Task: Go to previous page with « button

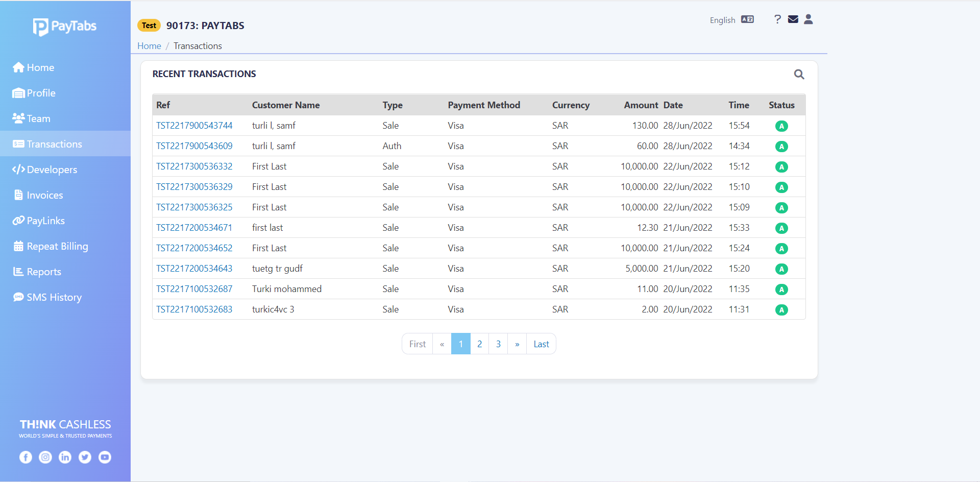Action: [x=442, y=344]
